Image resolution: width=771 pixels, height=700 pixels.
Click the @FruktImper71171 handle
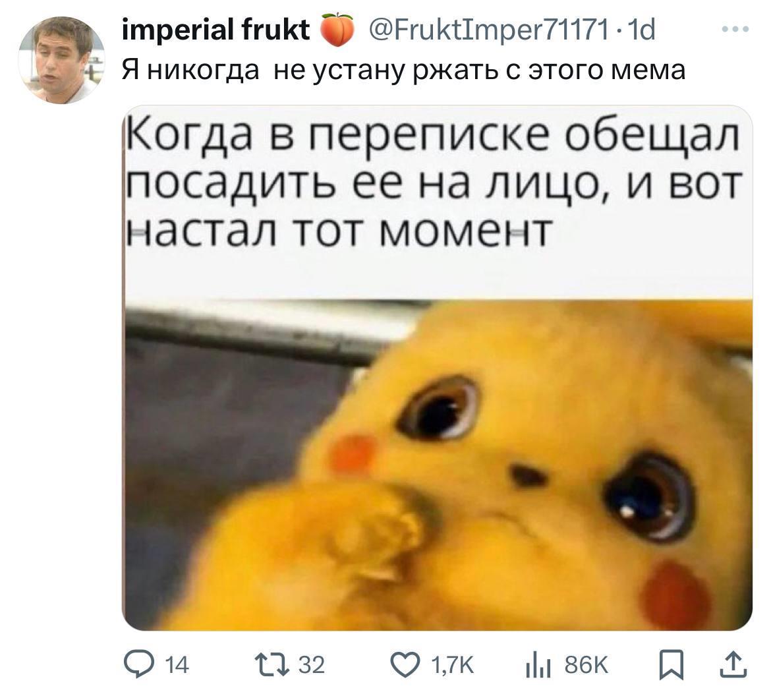(489, 30)
